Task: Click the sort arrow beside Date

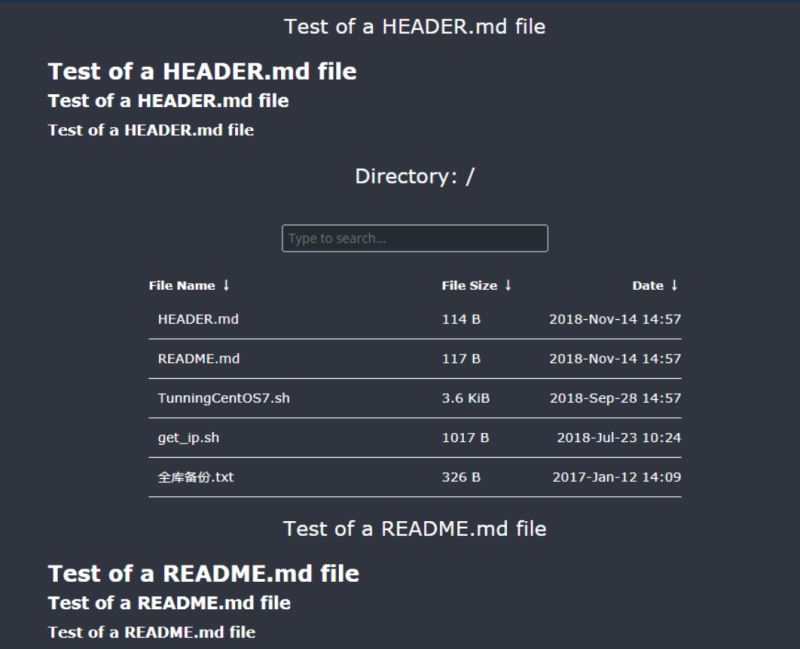Action: 674,286
